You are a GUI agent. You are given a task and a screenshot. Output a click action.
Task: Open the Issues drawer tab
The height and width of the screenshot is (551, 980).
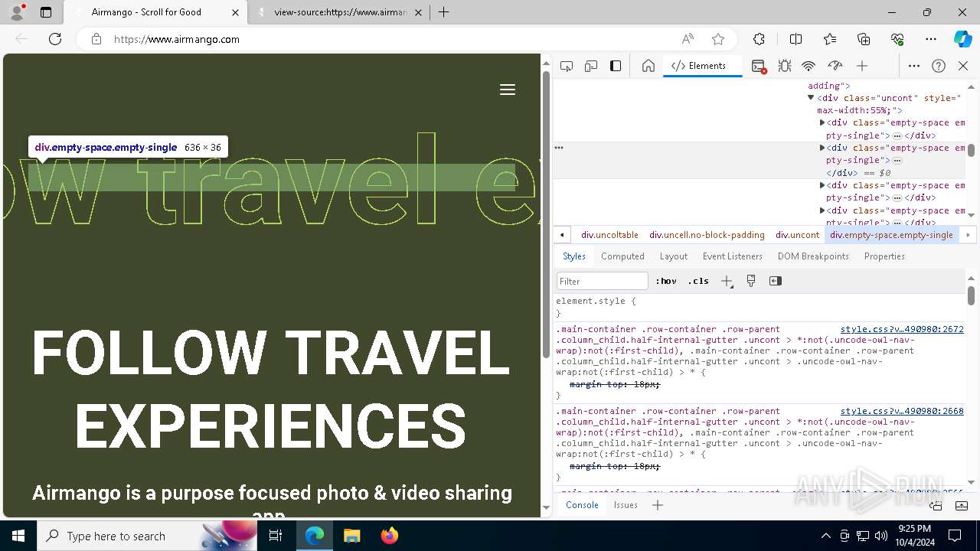[x=626, y=505]
